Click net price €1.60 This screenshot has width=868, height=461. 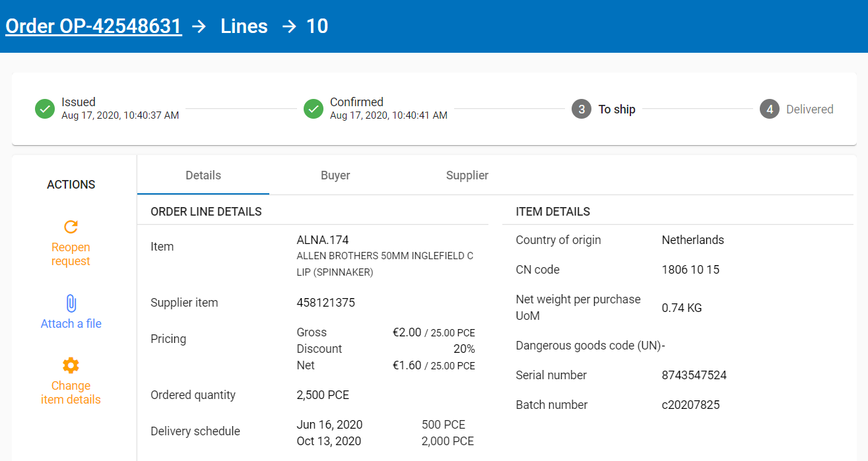(x=407, y=365)
